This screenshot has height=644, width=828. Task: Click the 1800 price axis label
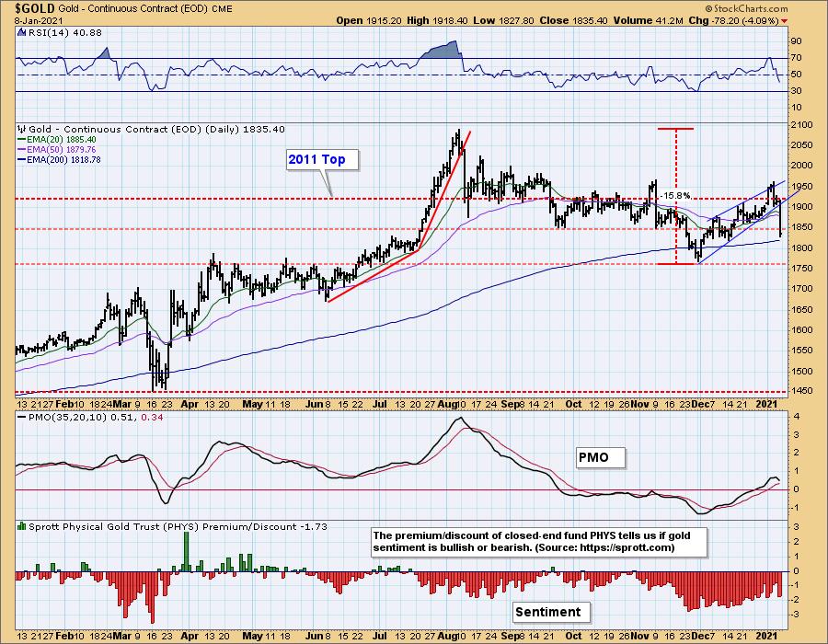tap(801, 248)
